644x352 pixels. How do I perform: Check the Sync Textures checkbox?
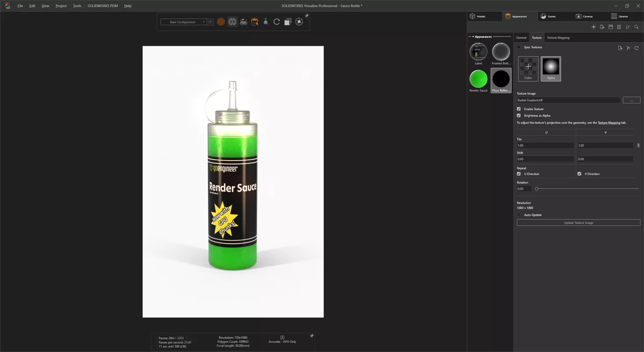click(519, 47)
